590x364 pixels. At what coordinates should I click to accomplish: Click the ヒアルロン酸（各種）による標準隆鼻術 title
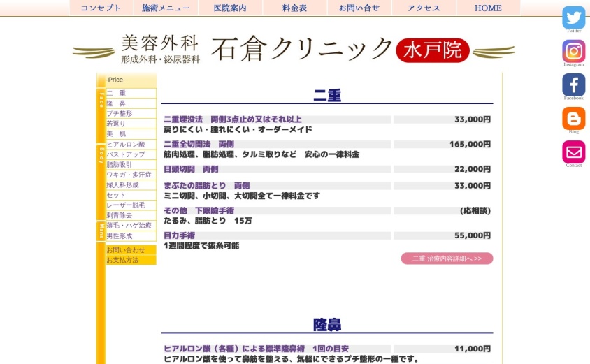pos(257,349)
